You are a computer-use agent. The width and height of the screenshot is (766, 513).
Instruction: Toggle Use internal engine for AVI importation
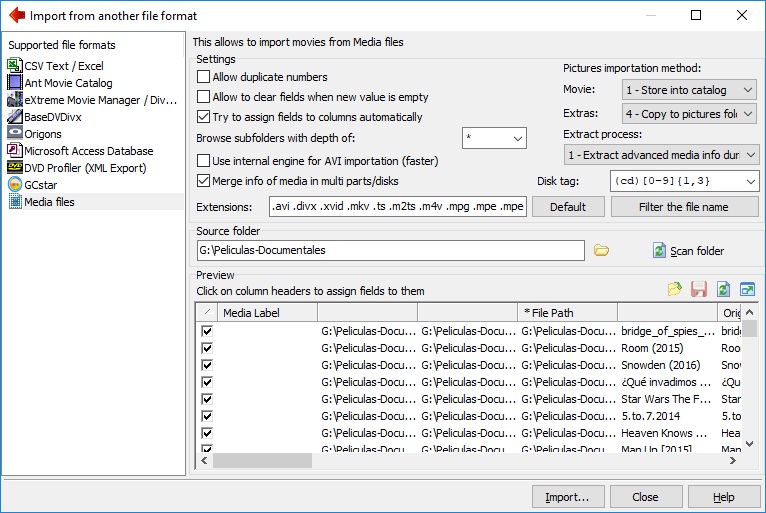click(x=204, y=161)
